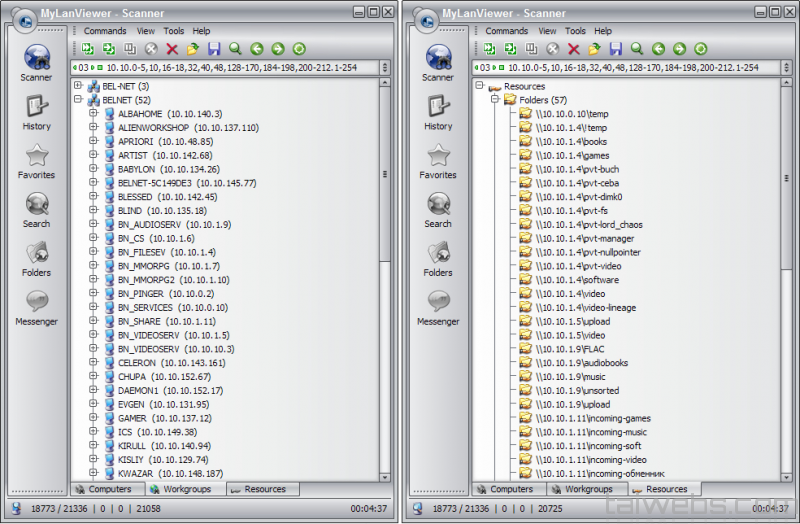Click the open folder icon in right toolbar
This screenshot has height=524, width=800.
(x=594, y=49)
